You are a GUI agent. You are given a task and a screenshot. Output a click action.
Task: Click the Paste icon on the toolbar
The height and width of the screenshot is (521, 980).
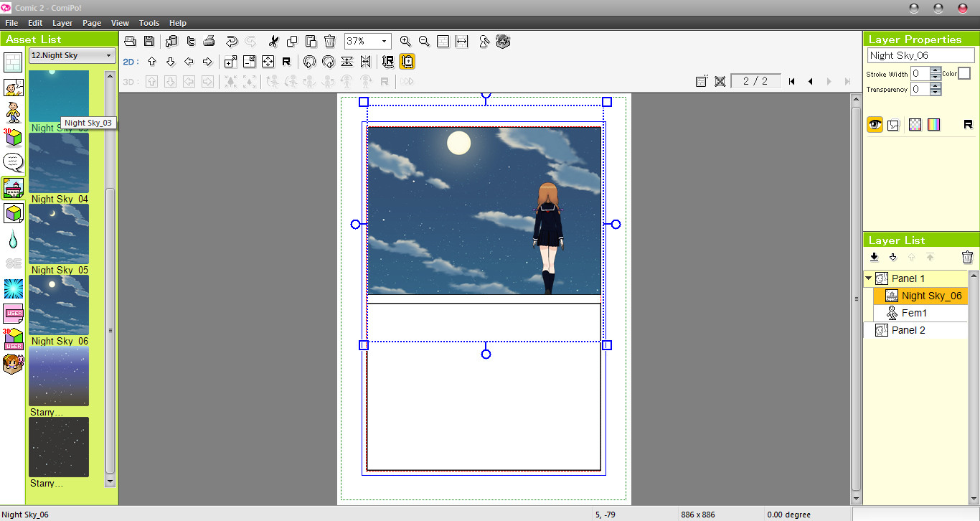[x=311, y=41]
